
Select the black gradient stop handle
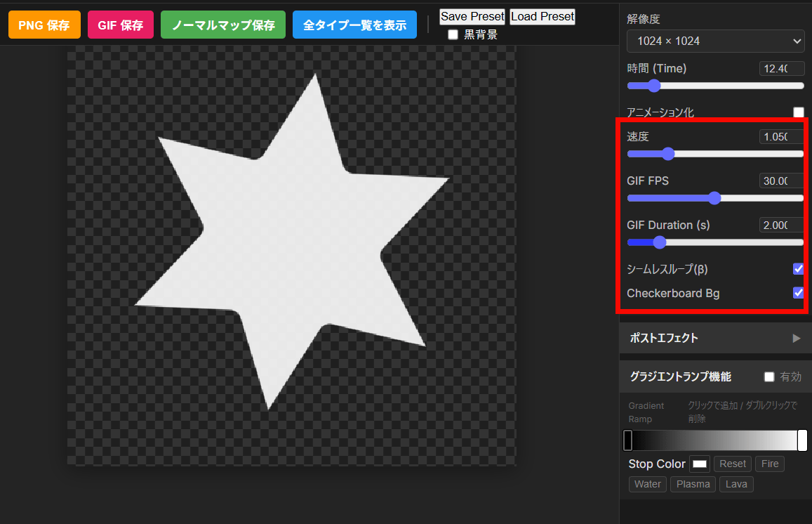click(x=628, y=440)
